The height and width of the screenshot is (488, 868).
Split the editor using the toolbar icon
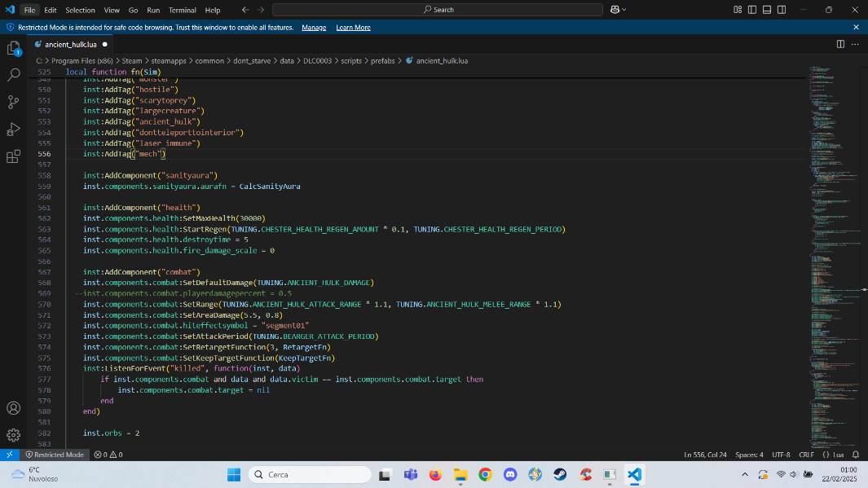coord(839,44)
